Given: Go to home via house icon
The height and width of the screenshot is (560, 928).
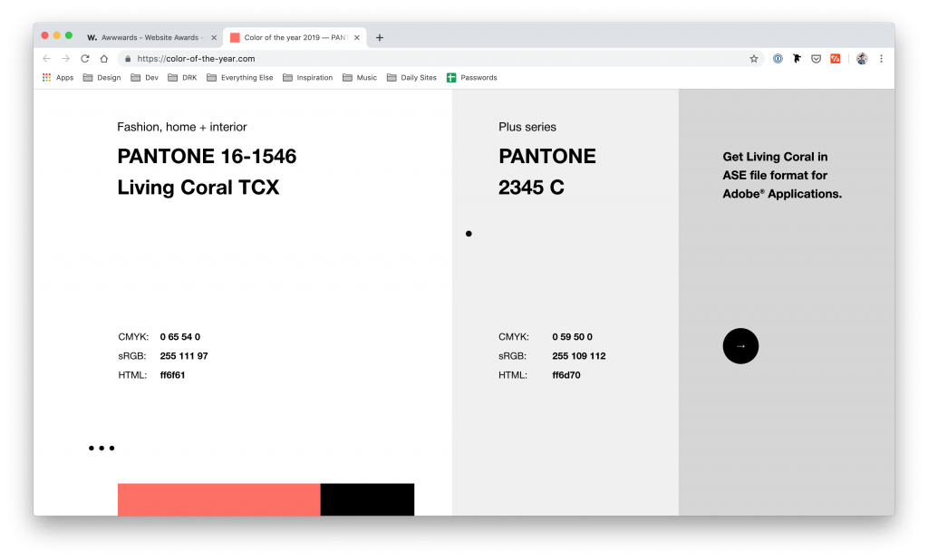Looking at the screenshot, I should click(104, 59).
